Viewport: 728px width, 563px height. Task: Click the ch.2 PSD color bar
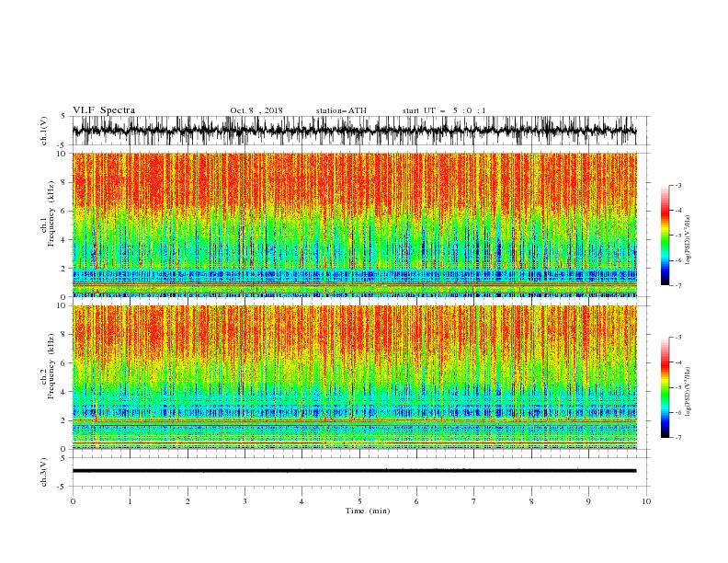click(665, 387)
